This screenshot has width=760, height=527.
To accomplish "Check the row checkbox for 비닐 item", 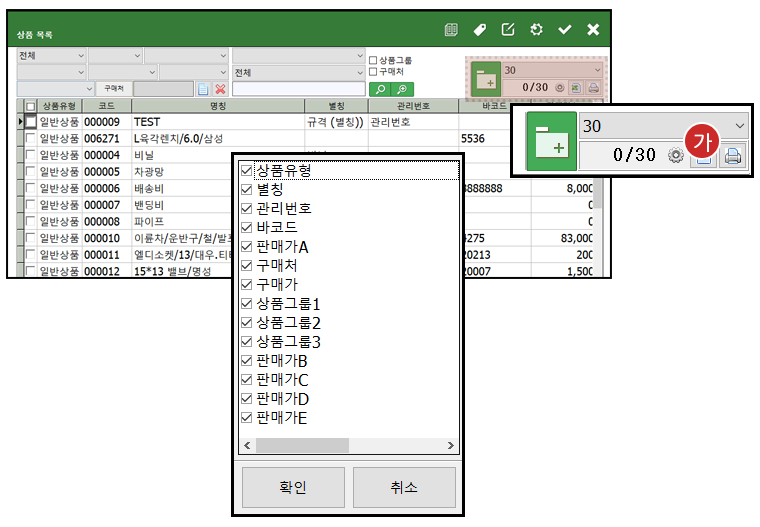I will point(31,155).
